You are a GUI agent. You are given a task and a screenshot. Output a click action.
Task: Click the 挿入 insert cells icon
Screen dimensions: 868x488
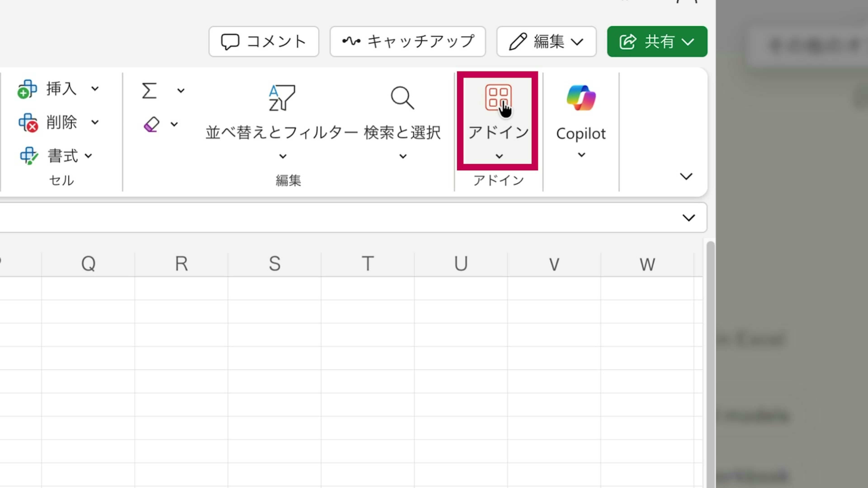27,89
